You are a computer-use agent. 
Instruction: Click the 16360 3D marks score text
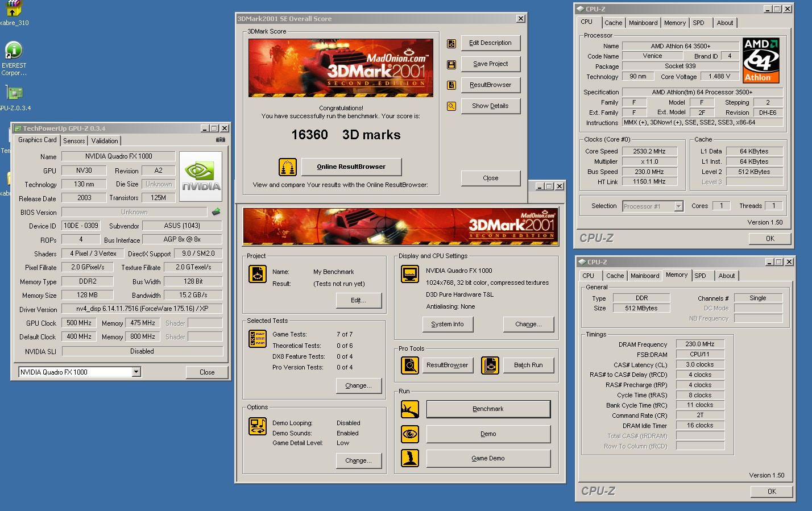(x=346, y=135)
